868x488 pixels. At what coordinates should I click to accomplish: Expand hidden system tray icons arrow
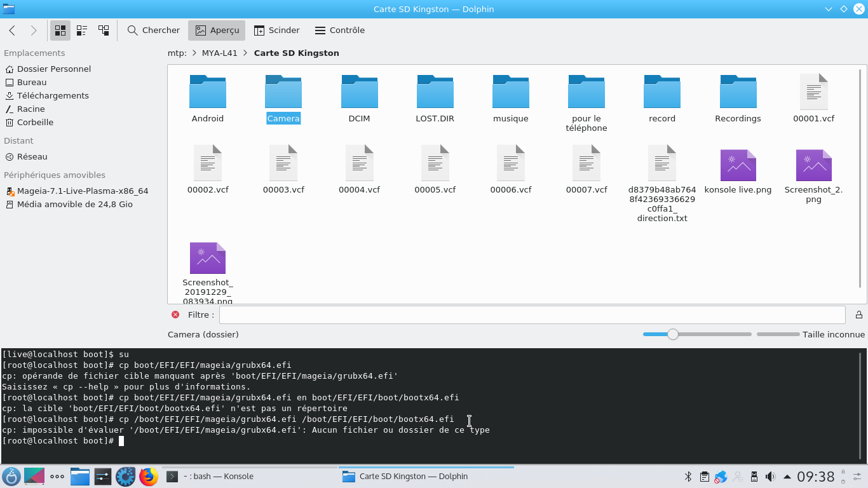pyautogui.click(x=787, y=477)
